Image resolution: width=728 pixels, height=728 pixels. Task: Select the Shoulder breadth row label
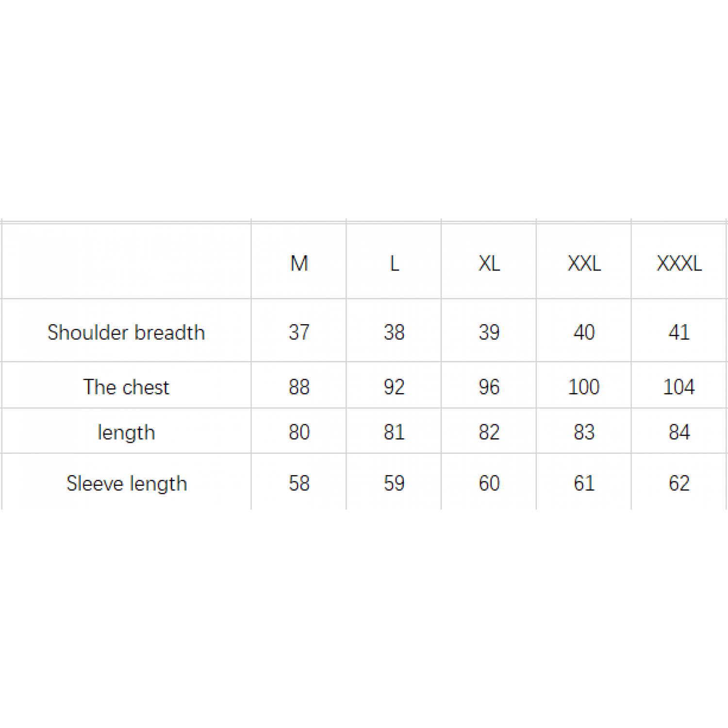pyautogui.click(x=126, y=332)
